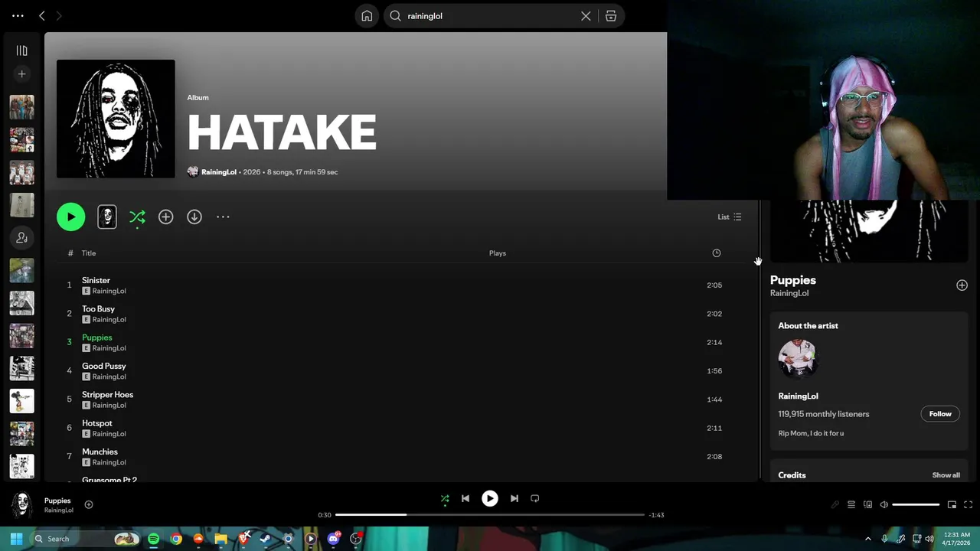Skip to next track
This screenshot has width=980, height=551.
click(514, 498)
